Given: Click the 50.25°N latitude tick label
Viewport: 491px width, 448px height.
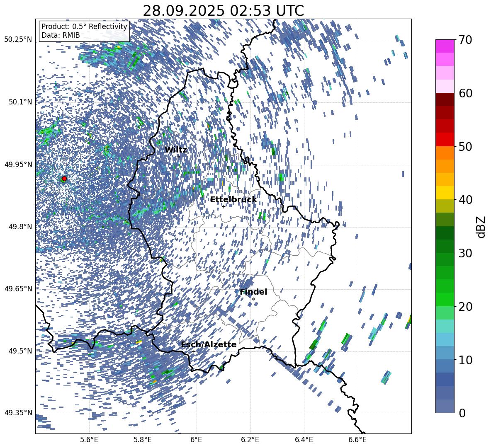Looking at the screenshot, I should (18, 40).
